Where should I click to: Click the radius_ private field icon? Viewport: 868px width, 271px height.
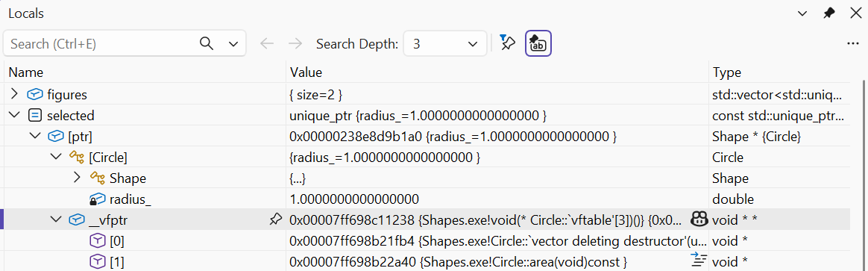click(x=97, y=199)
